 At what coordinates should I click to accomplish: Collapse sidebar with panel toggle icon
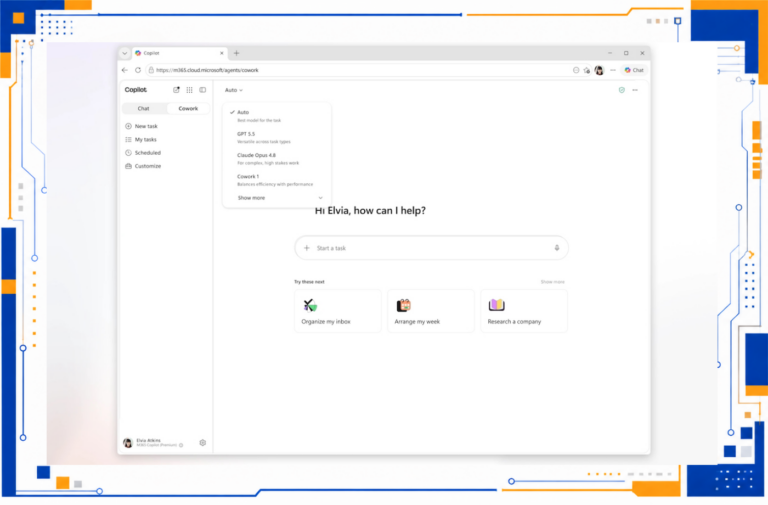203,90
